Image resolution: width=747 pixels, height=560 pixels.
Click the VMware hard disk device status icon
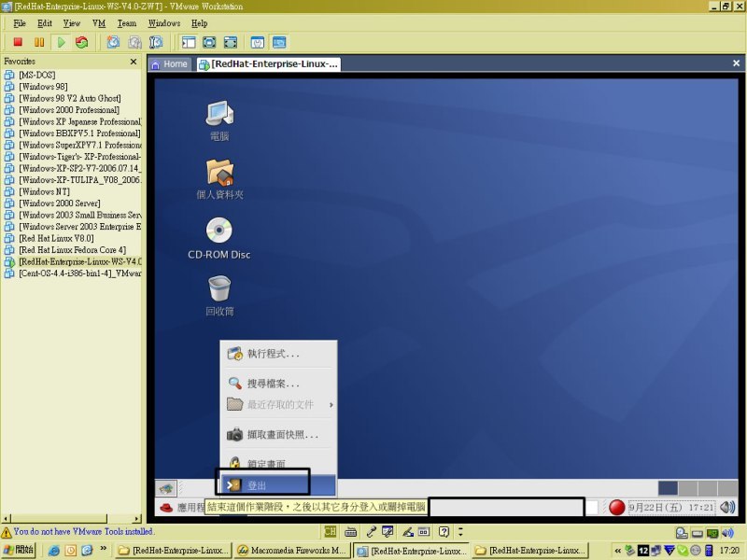pos(682,533)
